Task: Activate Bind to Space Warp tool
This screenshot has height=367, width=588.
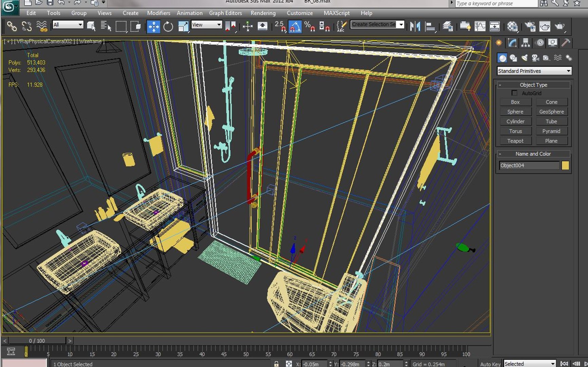Action: [41, 26]
